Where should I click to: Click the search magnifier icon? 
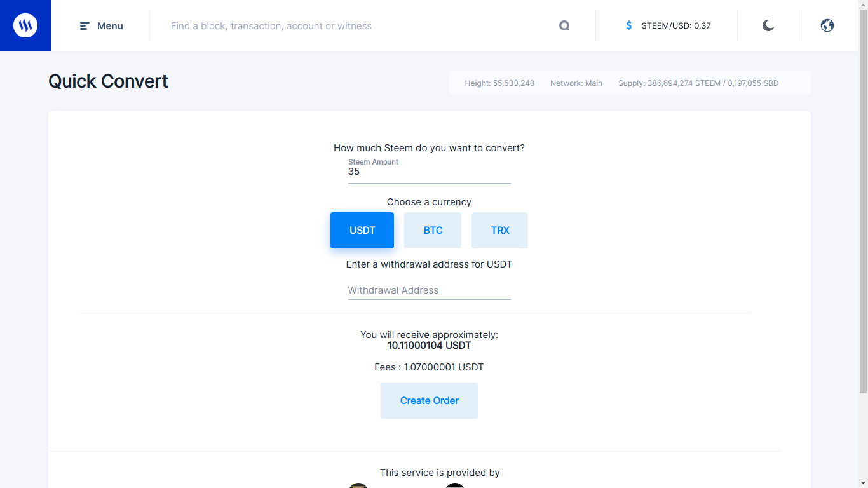click(564, 26)
